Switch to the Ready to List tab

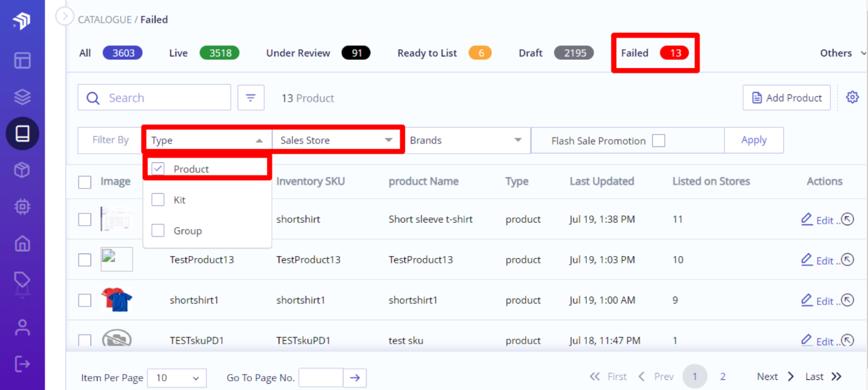pos(445,53)
